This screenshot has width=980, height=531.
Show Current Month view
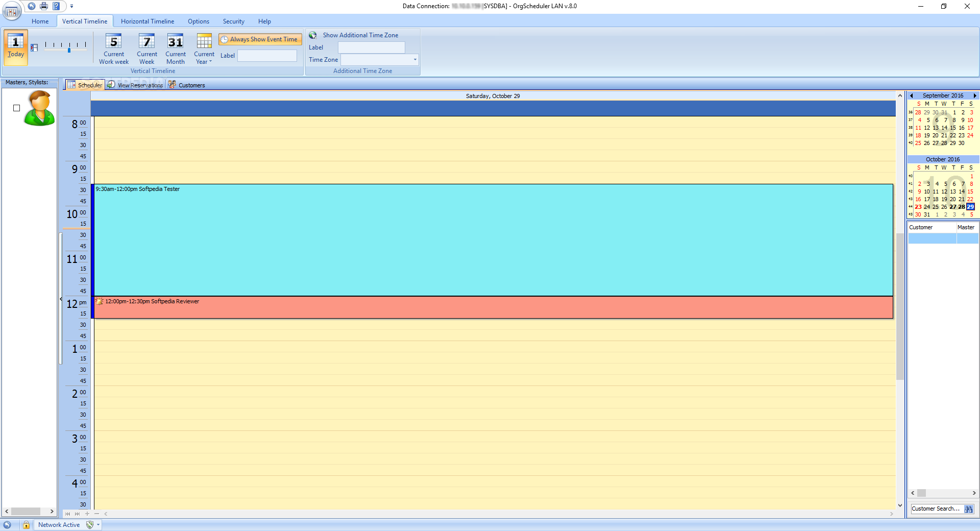(176, 49)
